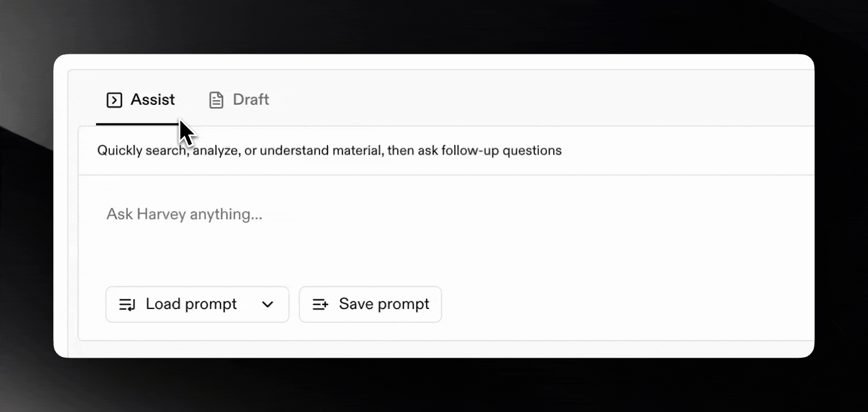
Task: Focus the Ask Harvey anything input
Action: (447, 229)
